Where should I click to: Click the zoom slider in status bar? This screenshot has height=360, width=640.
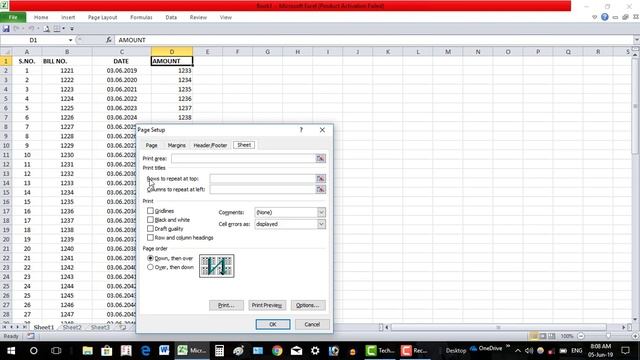click(608, 336)
